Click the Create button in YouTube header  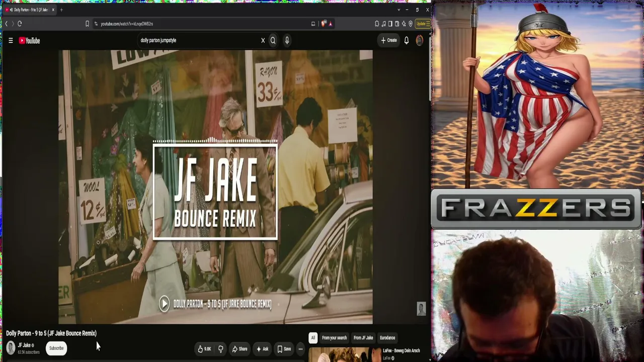389,41
